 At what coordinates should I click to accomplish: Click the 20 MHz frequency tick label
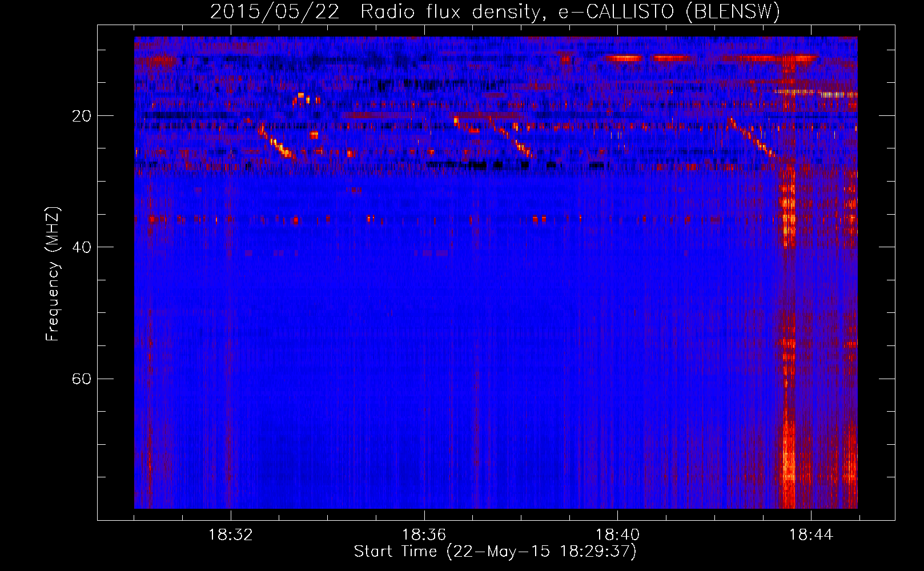pos(82,116)
